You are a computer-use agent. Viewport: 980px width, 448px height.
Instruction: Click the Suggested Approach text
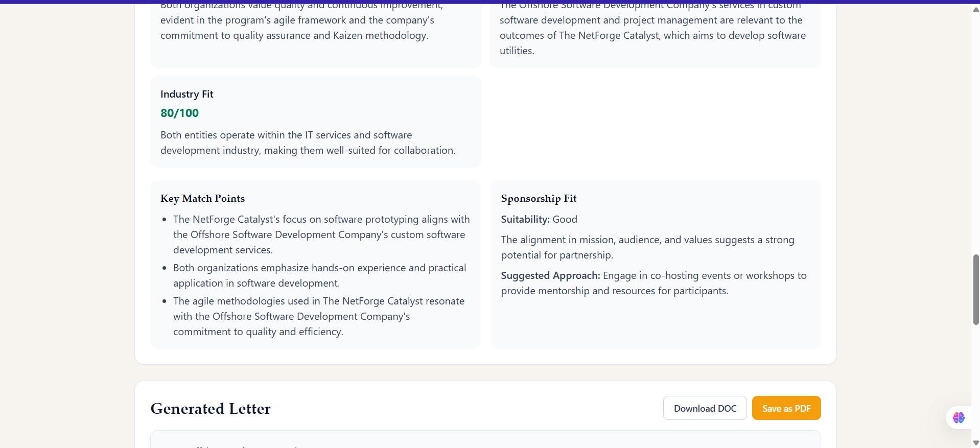click(654, 283)
